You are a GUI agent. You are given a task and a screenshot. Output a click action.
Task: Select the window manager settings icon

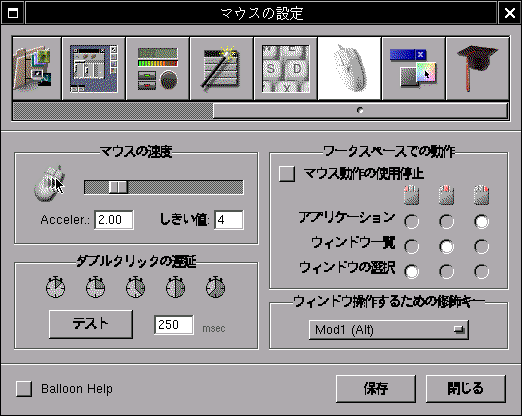coord(94,68)
